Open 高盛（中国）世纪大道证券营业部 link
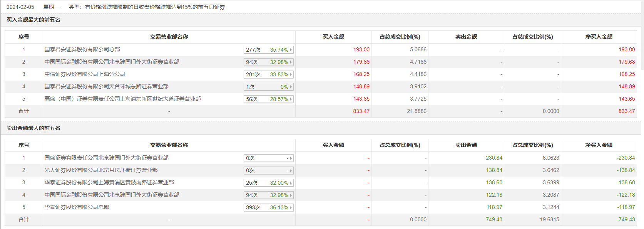This screenshot has height=229, width=644. [122, 99]
